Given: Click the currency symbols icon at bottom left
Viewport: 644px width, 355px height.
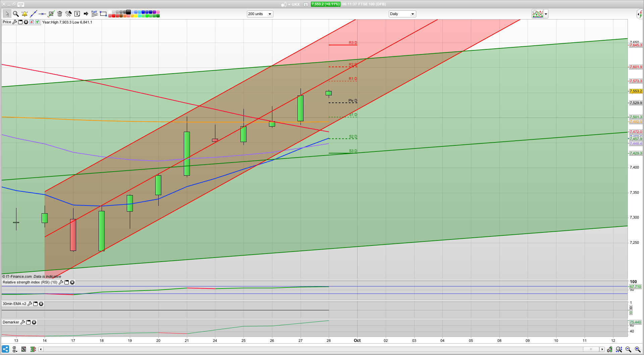Looking at the screenshot, I should (x=15, y=349).
